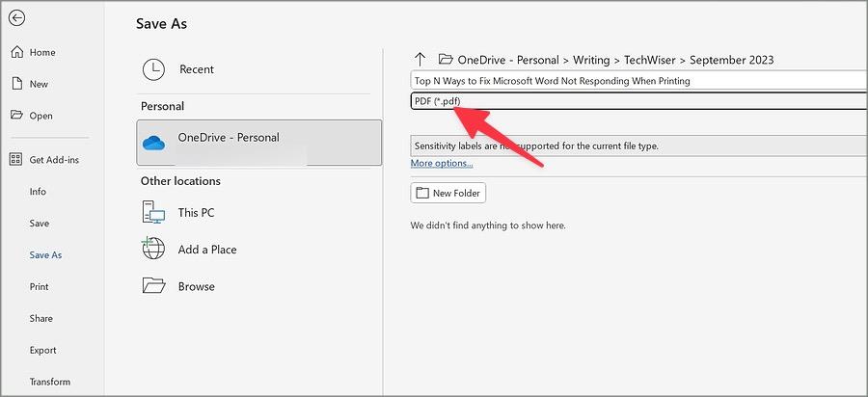Click the 'Personal' section heading

tap(162, 106)
